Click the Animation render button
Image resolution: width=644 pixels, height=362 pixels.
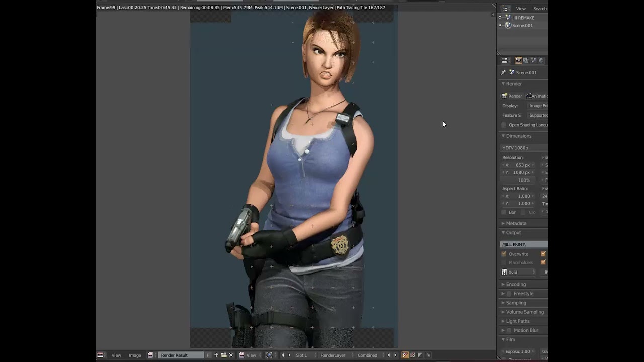tap(537, 96)
